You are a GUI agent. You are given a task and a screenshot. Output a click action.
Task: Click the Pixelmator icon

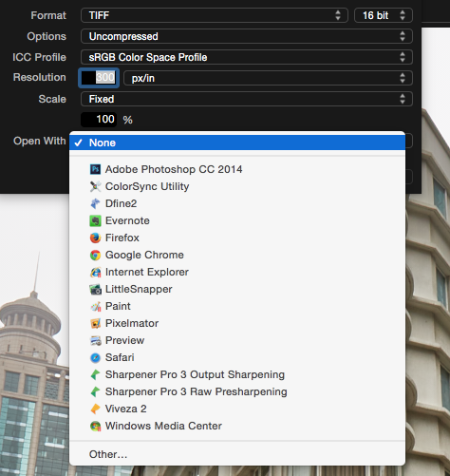(95, 323)
